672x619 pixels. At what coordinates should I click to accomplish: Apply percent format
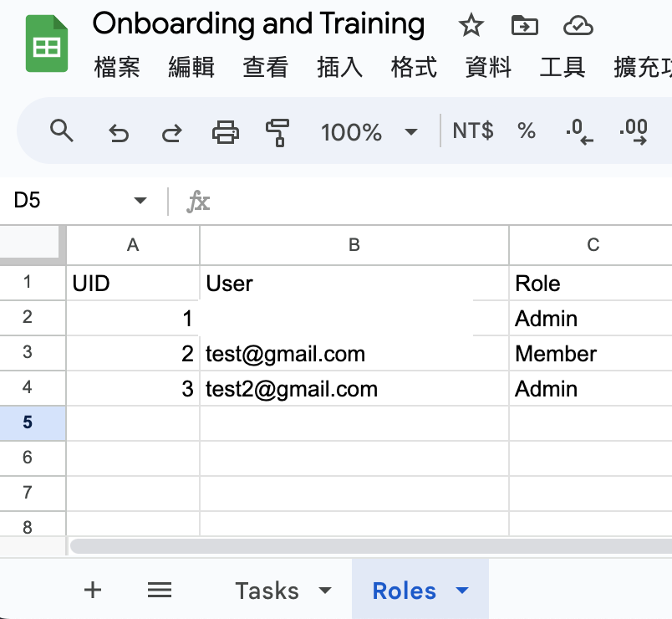pos(526,130)
